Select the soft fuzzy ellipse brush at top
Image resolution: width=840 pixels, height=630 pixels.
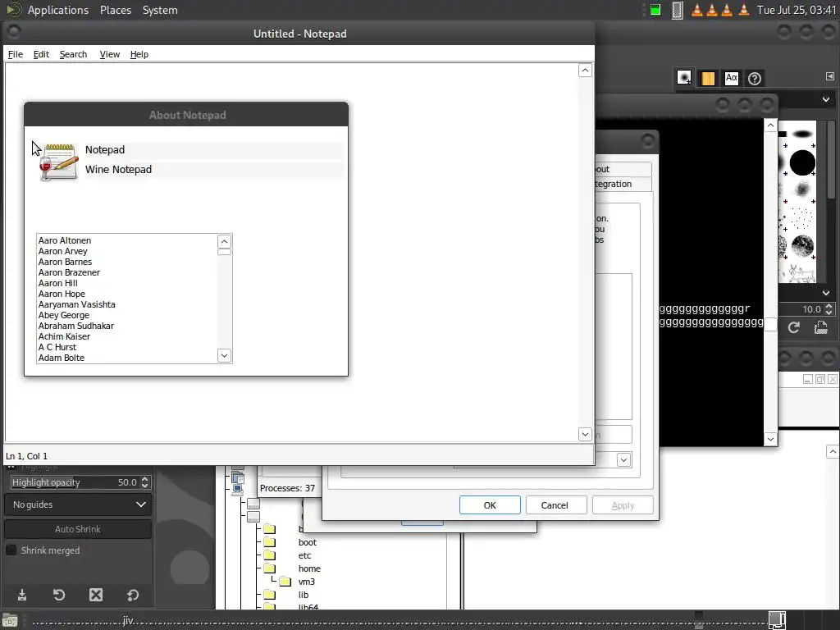click(x=802, y=134)
